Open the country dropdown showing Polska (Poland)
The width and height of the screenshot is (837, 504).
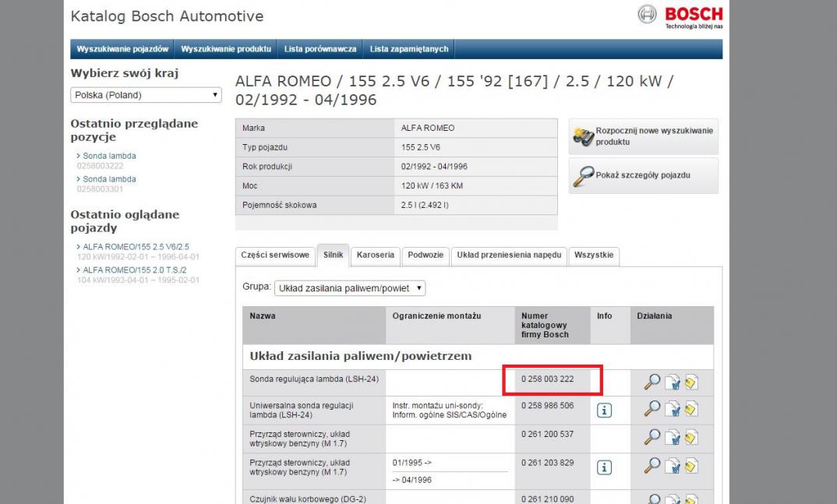(146, 95)
